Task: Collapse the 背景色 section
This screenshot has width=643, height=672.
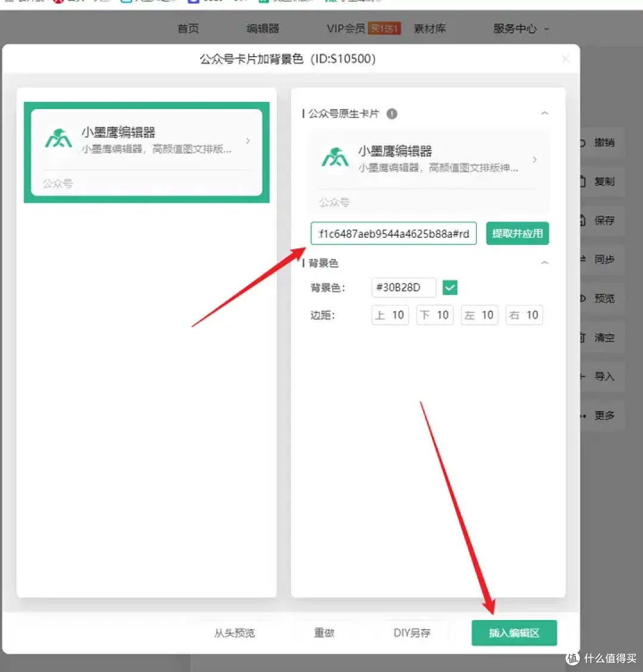Action: pos(545,263)
